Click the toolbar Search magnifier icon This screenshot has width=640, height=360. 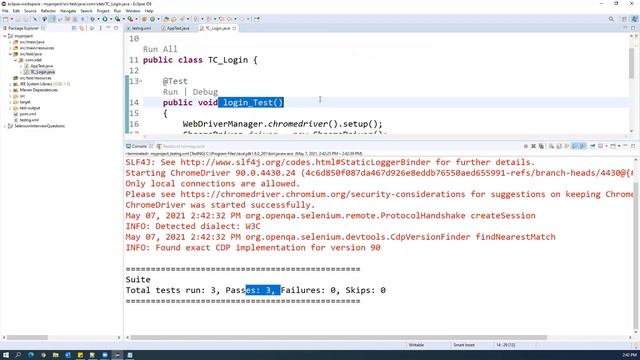(x=611, y=19)
